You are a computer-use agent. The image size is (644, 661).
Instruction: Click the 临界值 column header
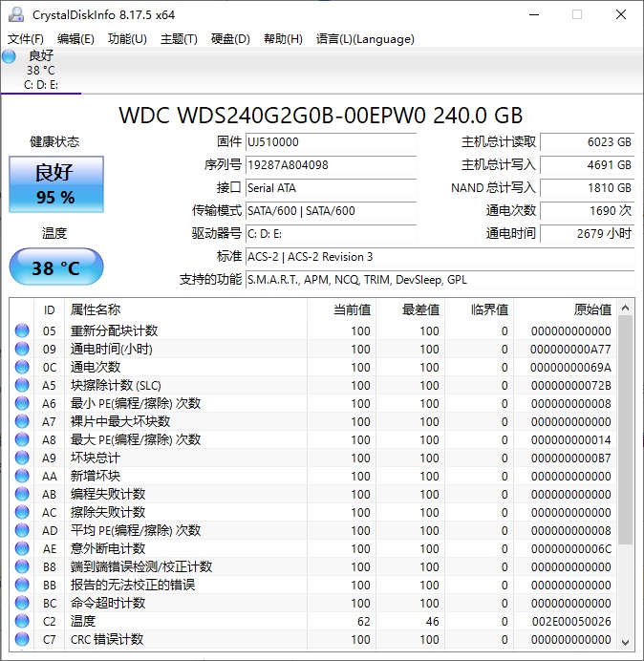pyautogui.click(x=479, y=310)
